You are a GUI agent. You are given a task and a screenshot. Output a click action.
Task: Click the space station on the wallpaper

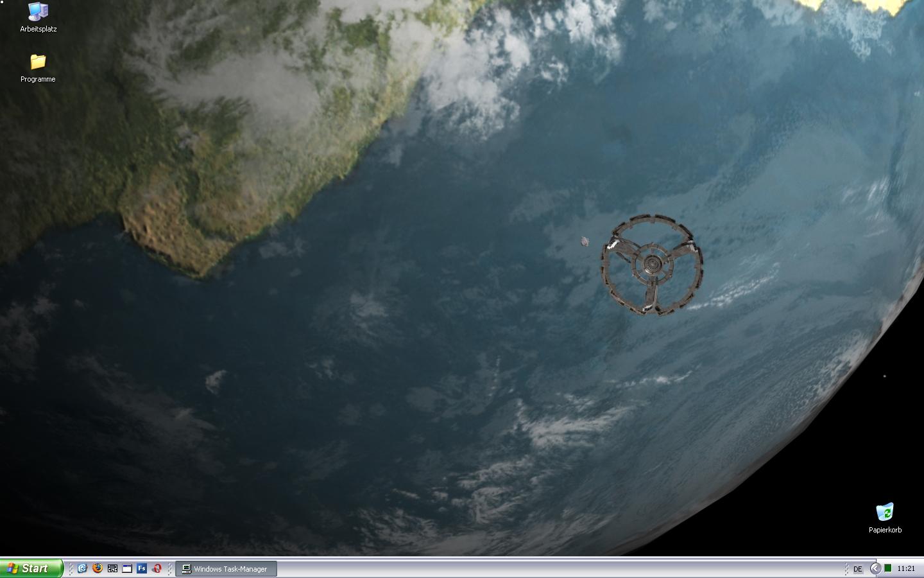coord(652,264)
